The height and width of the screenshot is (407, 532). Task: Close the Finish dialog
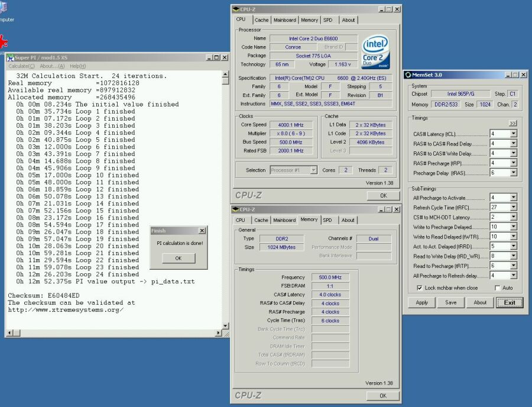[202, 231]
